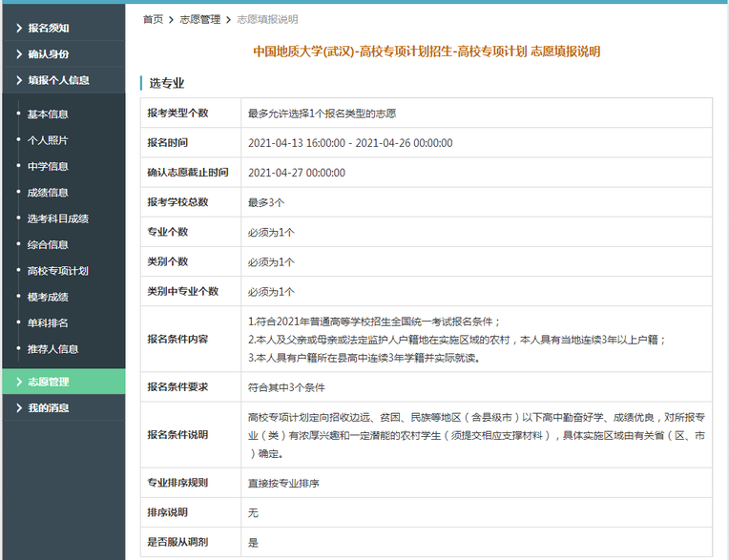Click 首页 breadcrumb link
This screenshot has width=729, height=560.
click(x=153, y=19)
